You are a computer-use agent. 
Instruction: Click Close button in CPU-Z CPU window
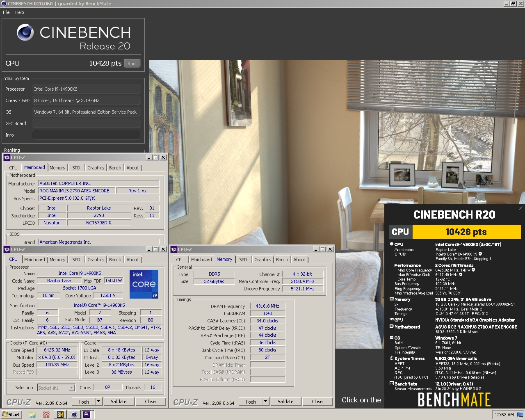click(x=150, y=402)
